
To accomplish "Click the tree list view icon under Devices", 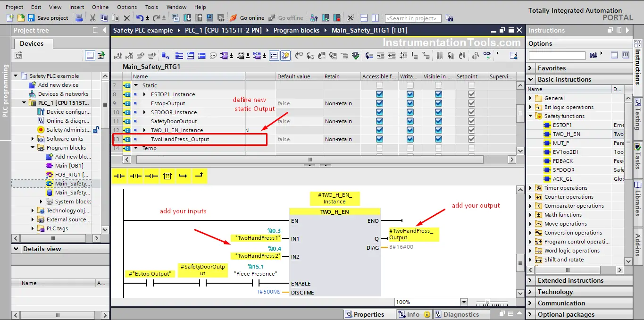I will tap(90, 55).
